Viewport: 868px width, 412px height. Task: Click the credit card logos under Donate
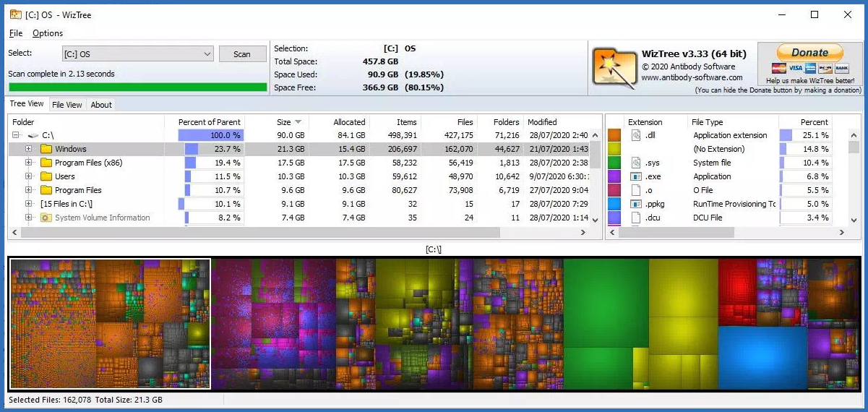[810, 68]
